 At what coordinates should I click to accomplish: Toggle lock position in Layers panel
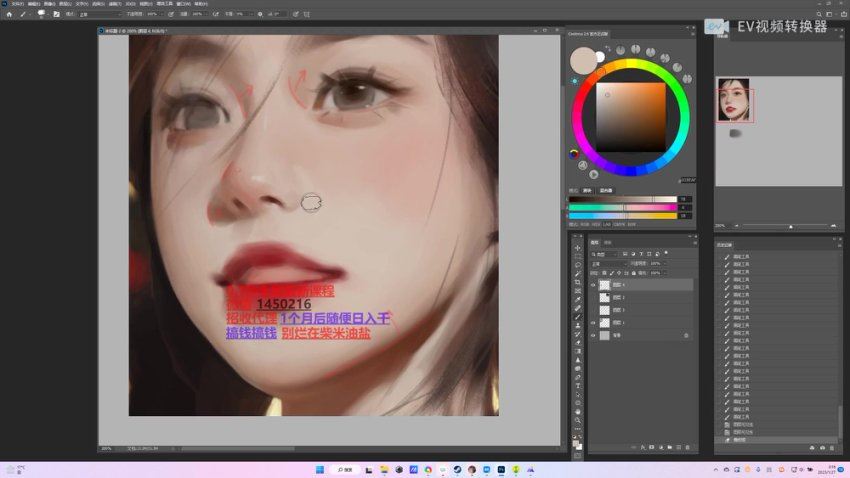tap(619, 273)
